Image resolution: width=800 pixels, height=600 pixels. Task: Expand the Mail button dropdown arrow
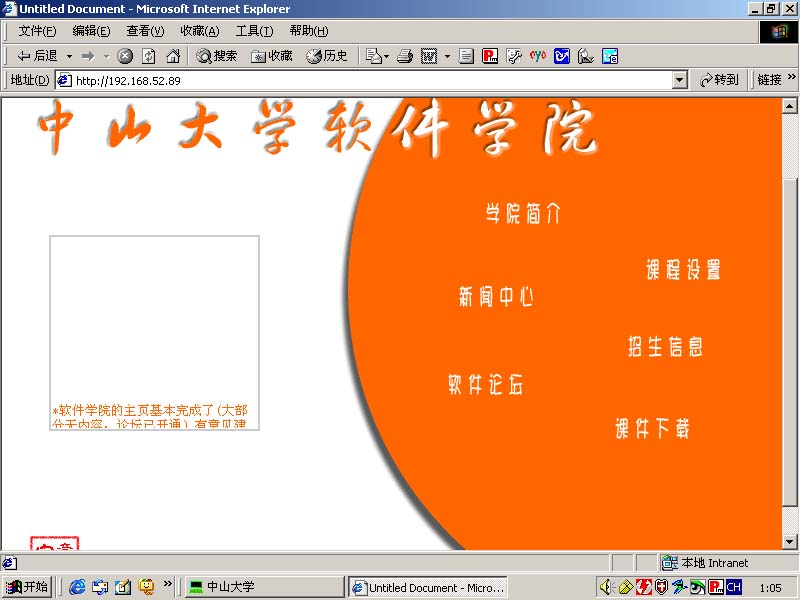386,56
